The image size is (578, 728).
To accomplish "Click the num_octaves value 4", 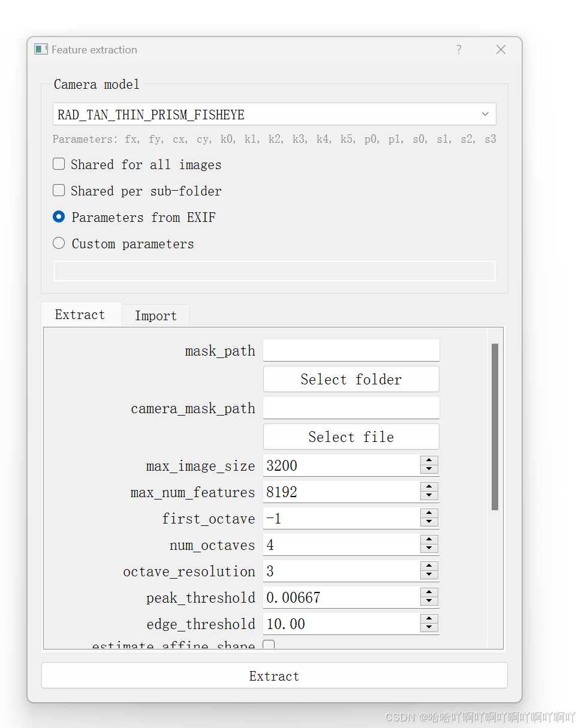I will [270, 545].
